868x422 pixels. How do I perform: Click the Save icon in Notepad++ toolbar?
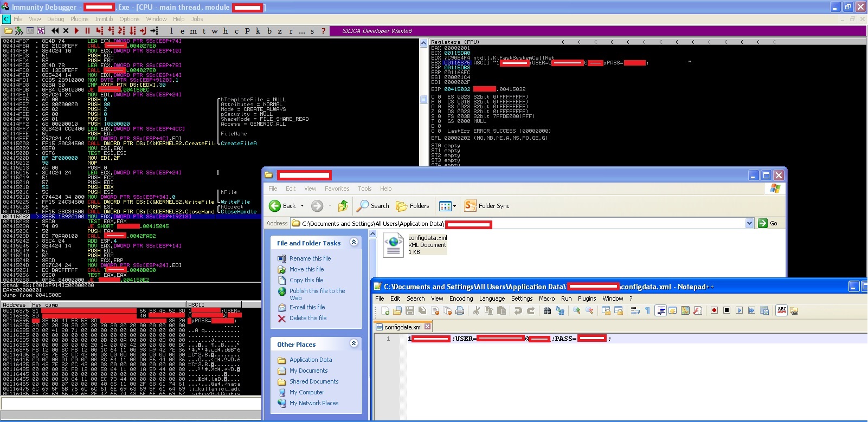(410, 310)
